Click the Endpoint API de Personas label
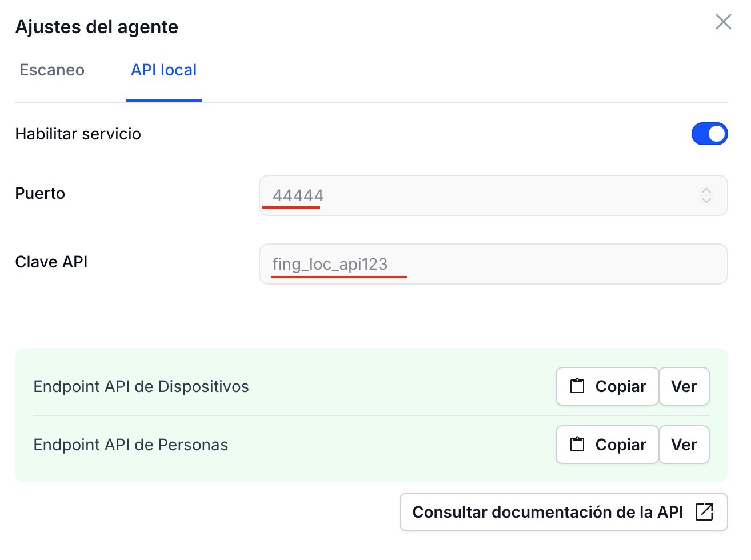This screenshot has height=560, width=751. tap(131, 445)
